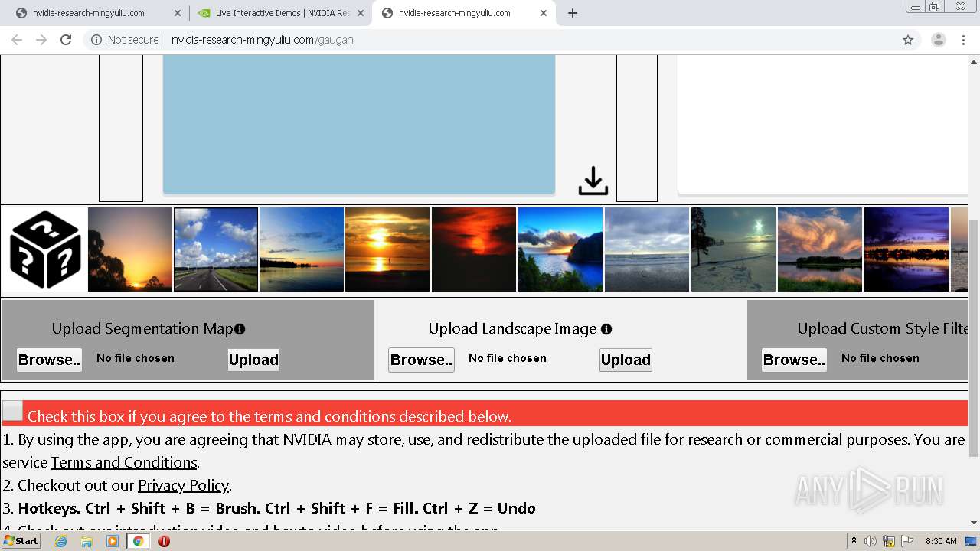Switch to the Live Interactive Demos tab
This screenshot has width=980, height=551.
point(281,13)
